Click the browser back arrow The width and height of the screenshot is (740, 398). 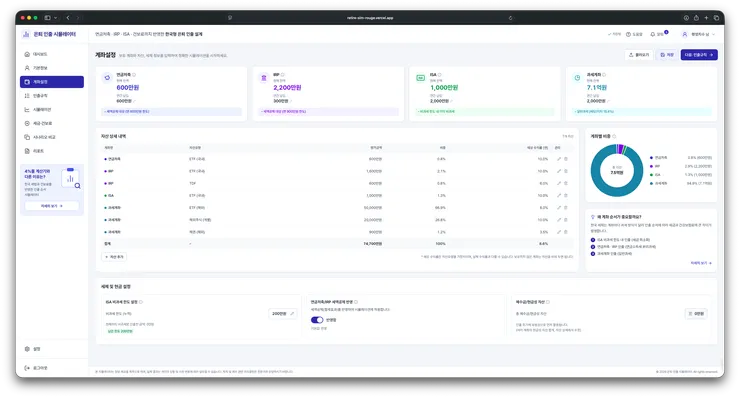pyautogui.click(x=68, y=18)
